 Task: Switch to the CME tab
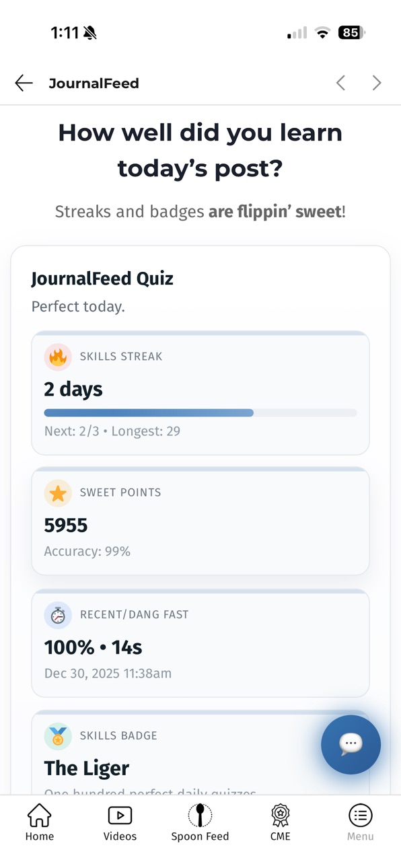[x=280, y=823]
